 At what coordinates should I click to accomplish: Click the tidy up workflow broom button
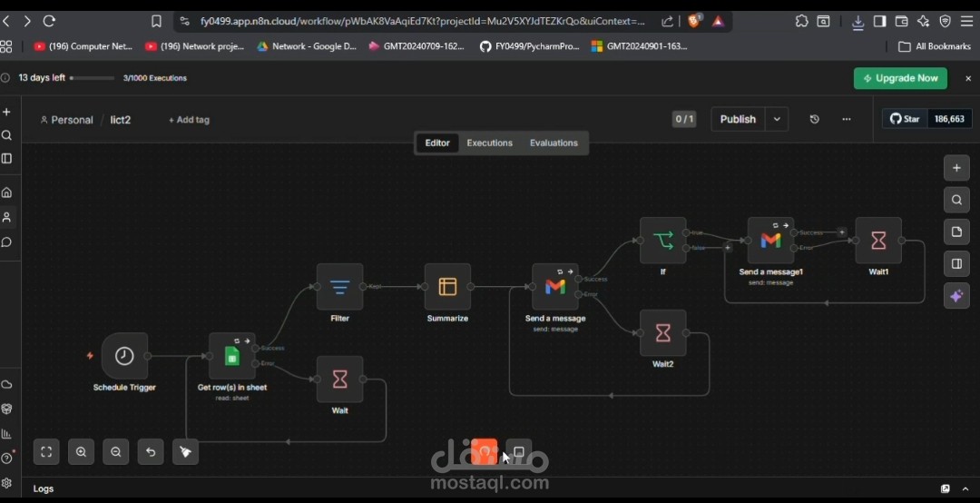point(186,451)
